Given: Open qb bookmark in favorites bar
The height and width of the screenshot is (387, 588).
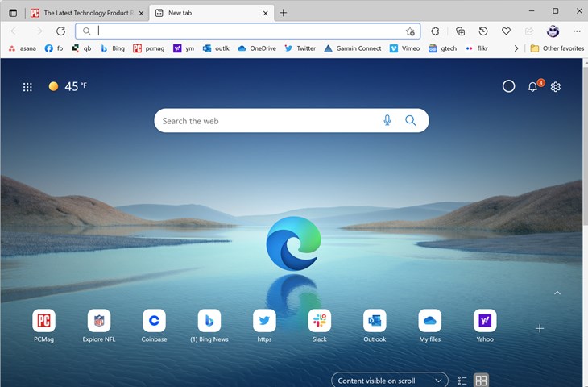Looking at the screenshot, I should pyautogui.click(x=81, y=48).
